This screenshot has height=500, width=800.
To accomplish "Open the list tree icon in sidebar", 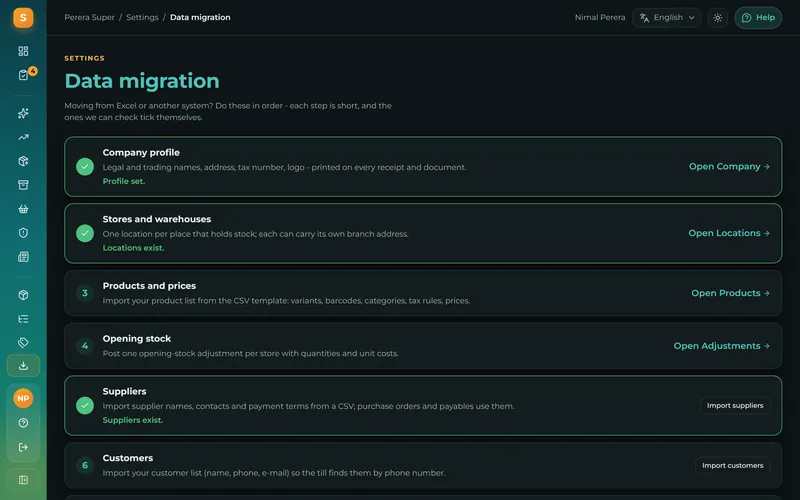I will 23,319.
